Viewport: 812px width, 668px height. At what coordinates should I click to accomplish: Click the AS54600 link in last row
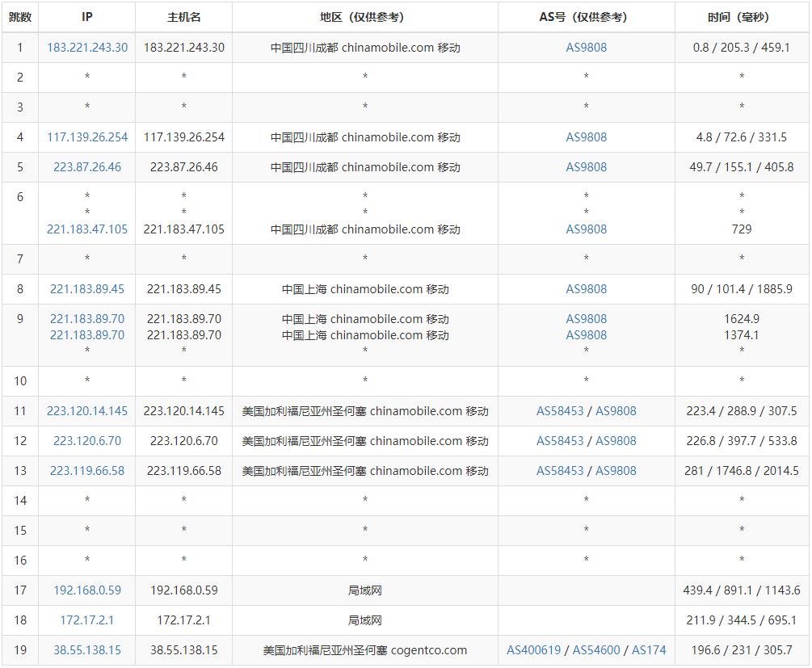click(596, 650)
